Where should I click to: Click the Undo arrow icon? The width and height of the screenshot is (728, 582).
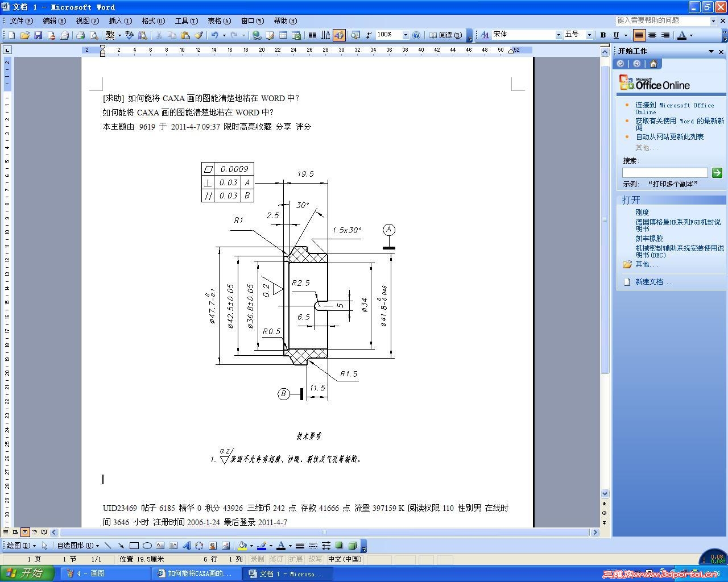tap(214, 35)
